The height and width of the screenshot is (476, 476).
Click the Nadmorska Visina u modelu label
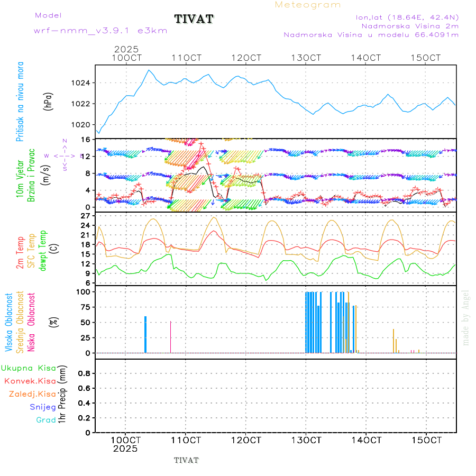pos(371,35)
